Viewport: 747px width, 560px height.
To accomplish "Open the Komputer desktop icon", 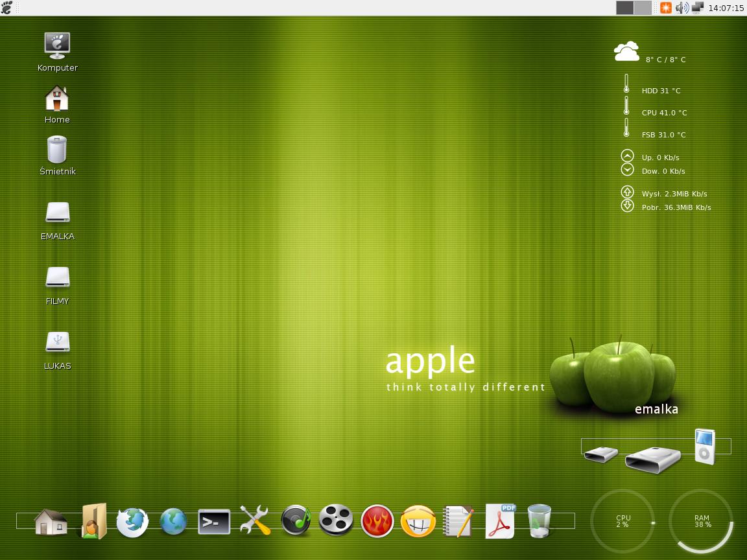I will (x=57, y=46).
